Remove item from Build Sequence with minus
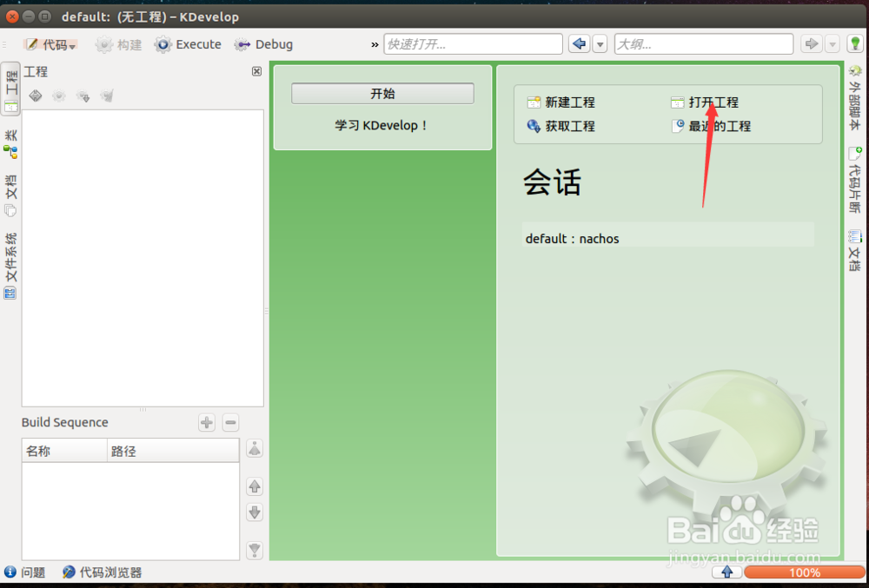 (x=230, y=422)
